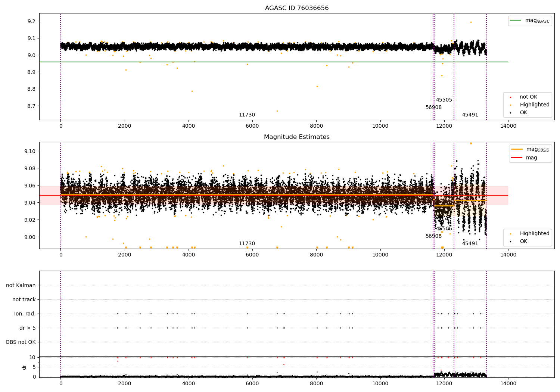Click '4000' x-axis tick of Magnitude Estimates plot

[x=189, y=255]
